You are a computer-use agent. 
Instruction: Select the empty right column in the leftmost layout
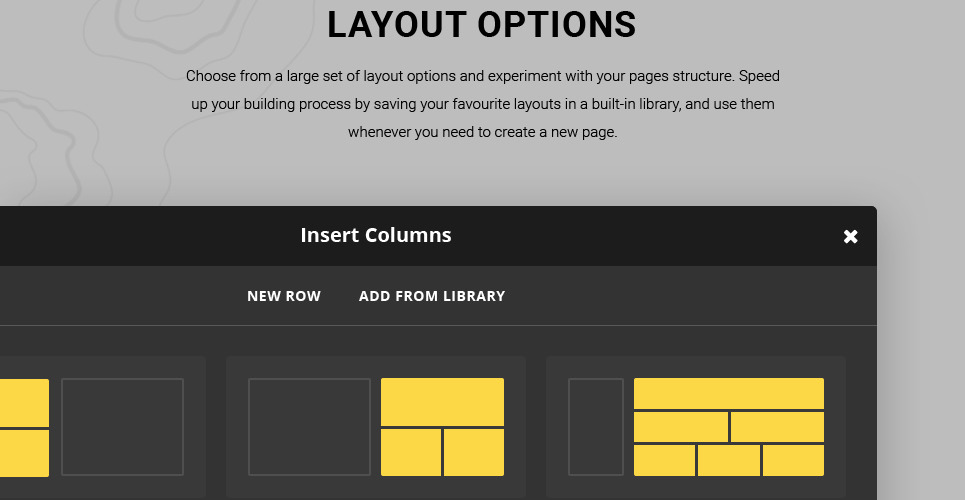pyautogui.click(x=122, y=427)
